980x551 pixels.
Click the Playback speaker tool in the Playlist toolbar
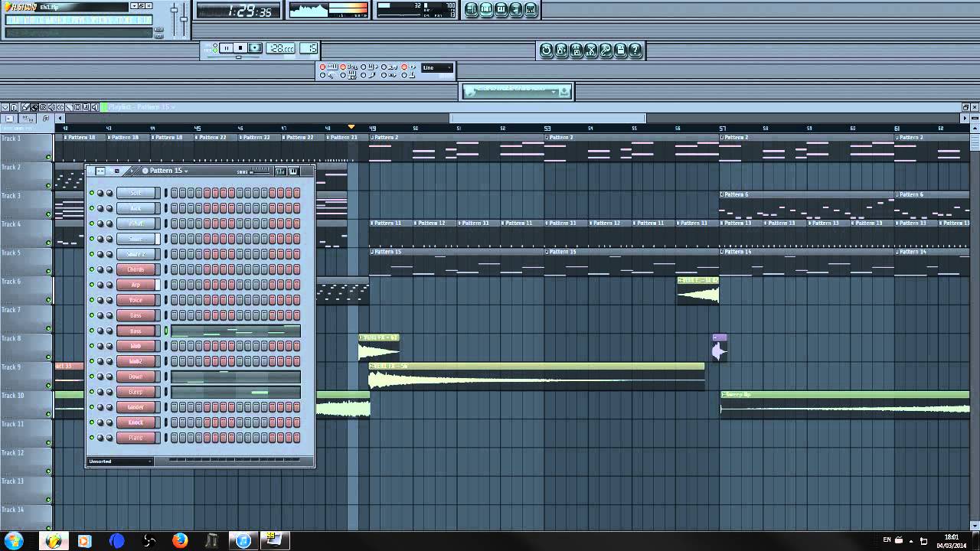(x=95, y=107)
